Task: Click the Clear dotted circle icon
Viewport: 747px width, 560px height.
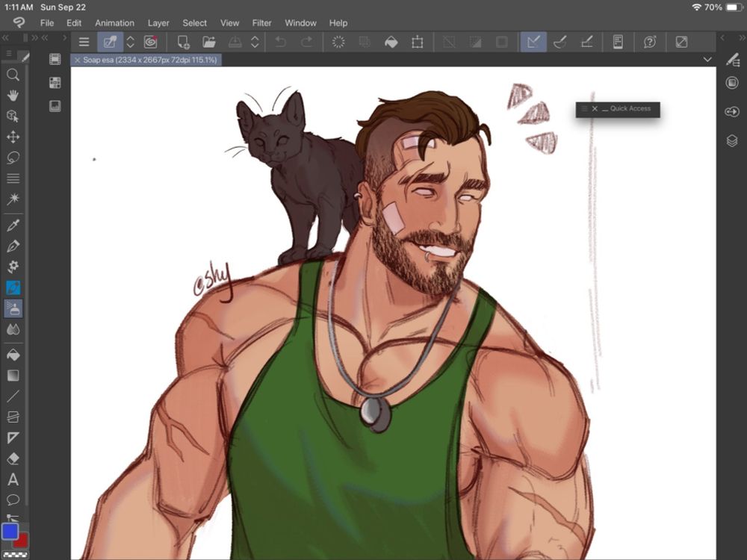Action: [x=338, y=42]
